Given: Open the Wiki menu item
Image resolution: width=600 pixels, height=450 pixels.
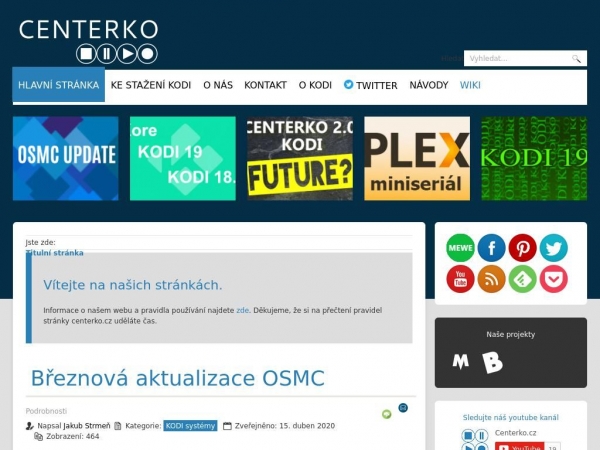Looking at the screenshot, I should click(470, 85).
